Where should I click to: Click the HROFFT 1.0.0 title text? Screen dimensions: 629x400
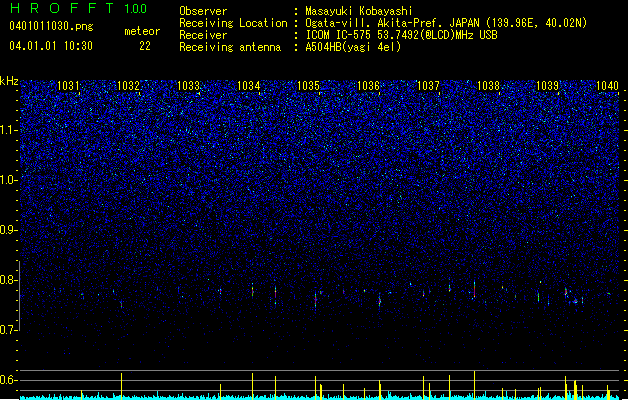[78, 8]
